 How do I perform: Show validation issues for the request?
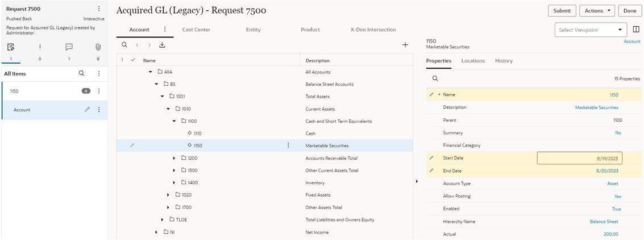(40, 47)
